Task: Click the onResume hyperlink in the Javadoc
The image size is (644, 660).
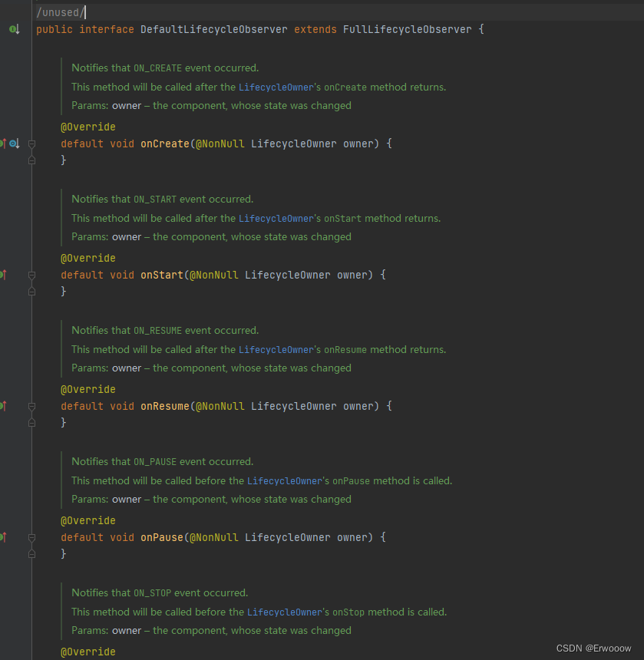Action: pos(345,349)
